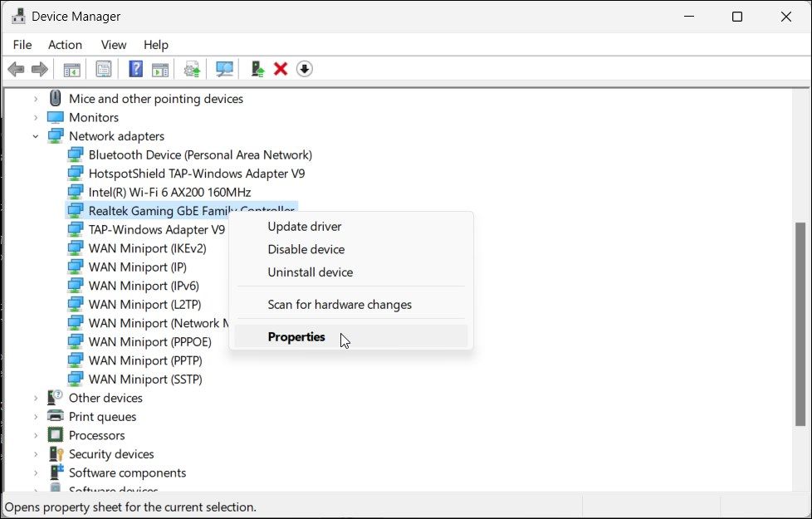Expand the Monitors category

[36, 118]
